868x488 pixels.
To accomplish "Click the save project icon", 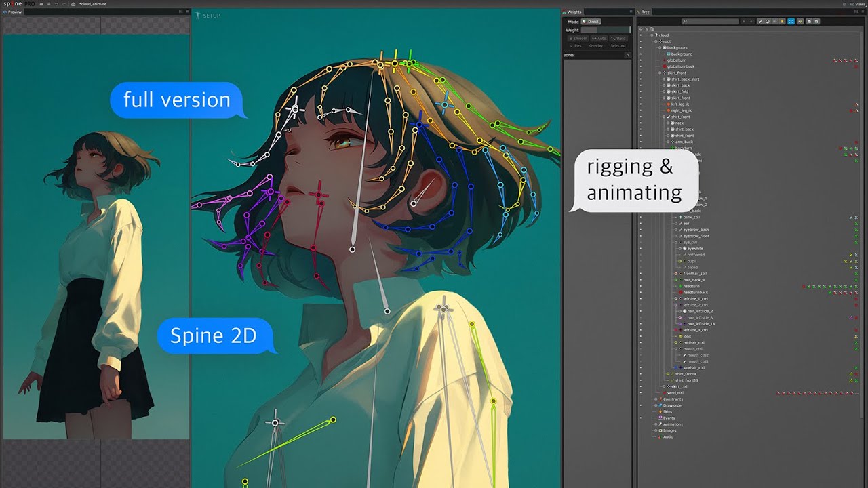I will point(49,4).
